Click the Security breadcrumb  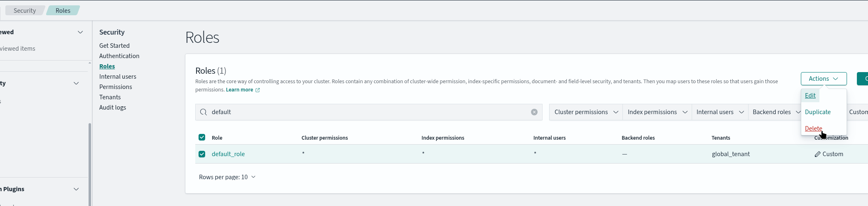(25, 11)
